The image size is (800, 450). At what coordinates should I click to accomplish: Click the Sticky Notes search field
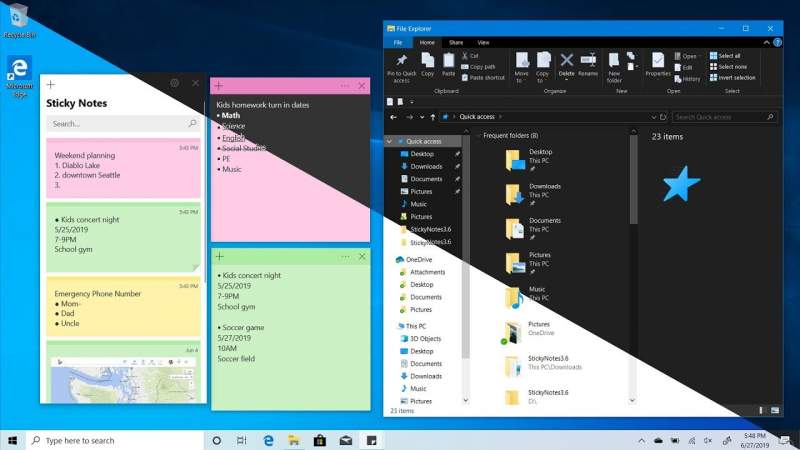123,123
